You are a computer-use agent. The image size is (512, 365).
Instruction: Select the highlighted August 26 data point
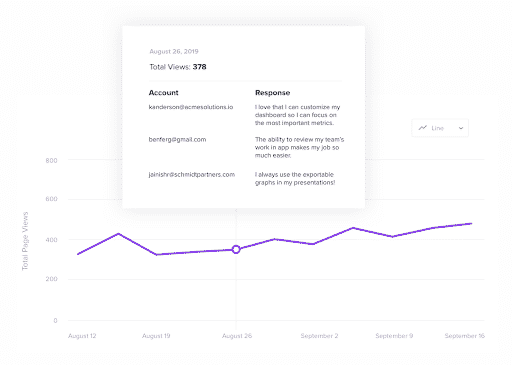(x=236, y=249)
